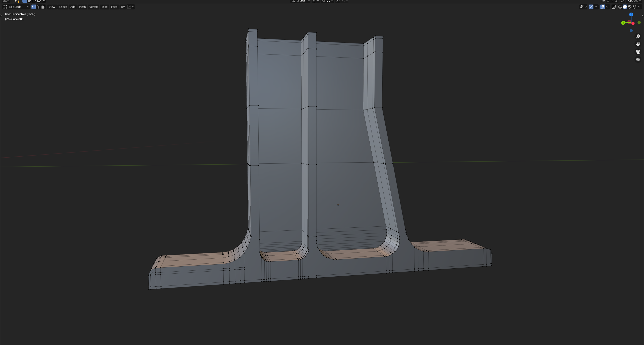
Task: Toggle X-axis mirror editing
Action: tap(608, 1)
